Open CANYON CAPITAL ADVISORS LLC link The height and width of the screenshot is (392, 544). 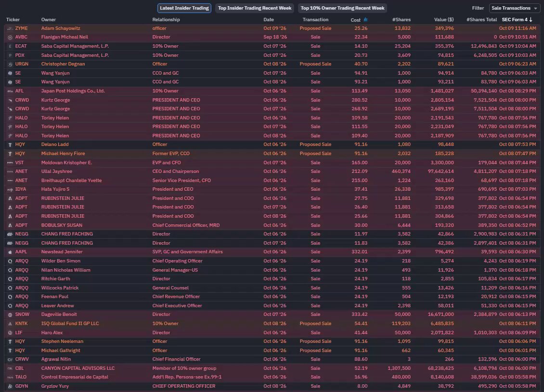(78, 368)
